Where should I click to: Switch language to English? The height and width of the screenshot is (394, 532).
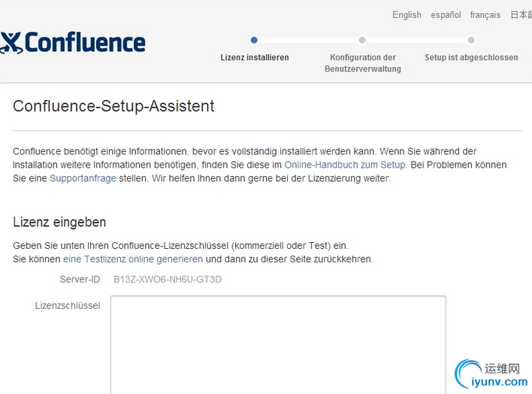(407, 15)
